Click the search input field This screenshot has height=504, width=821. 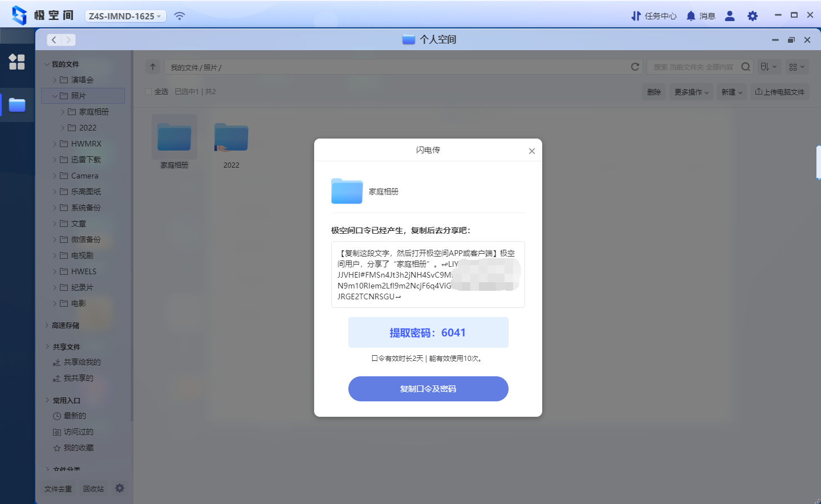click(x=693, y=67)
